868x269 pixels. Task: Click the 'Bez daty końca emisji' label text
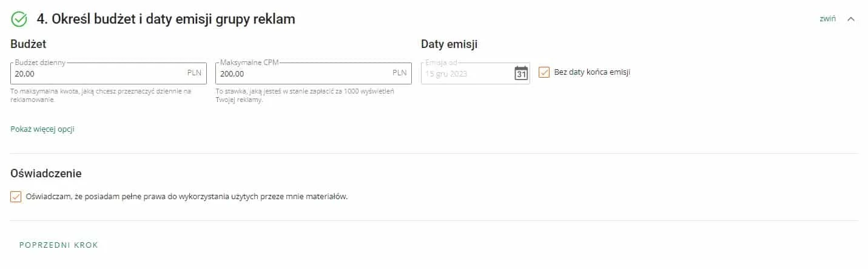592,72
